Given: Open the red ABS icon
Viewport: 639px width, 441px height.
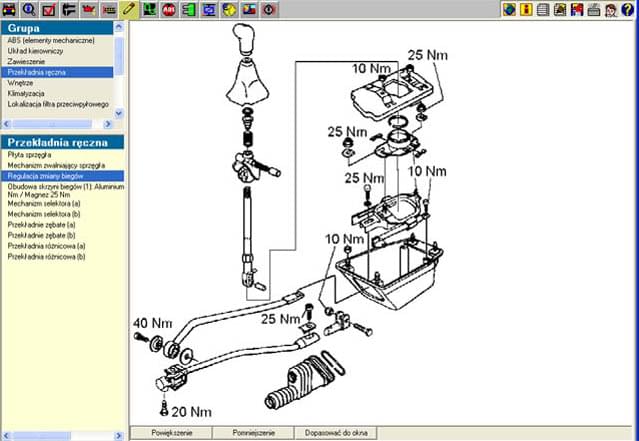Looking at the screenshot, I should coord(168,10).
